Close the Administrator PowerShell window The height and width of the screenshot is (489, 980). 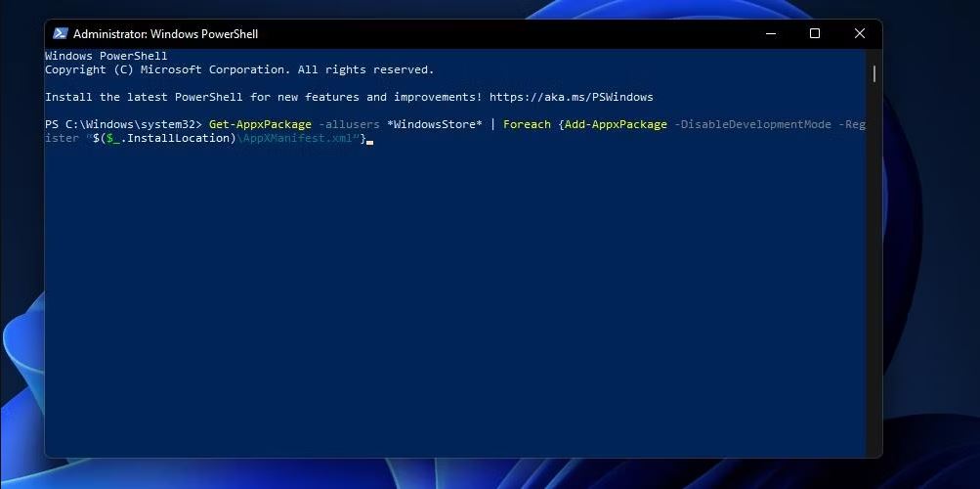[x=860, y=34]
